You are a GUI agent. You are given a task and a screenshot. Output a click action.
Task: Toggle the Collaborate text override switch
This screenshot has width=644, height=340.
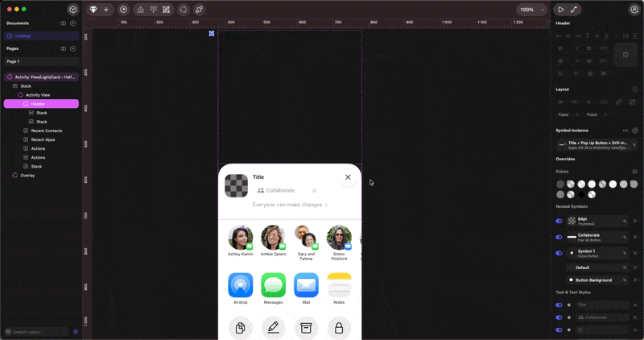point(559,317)
